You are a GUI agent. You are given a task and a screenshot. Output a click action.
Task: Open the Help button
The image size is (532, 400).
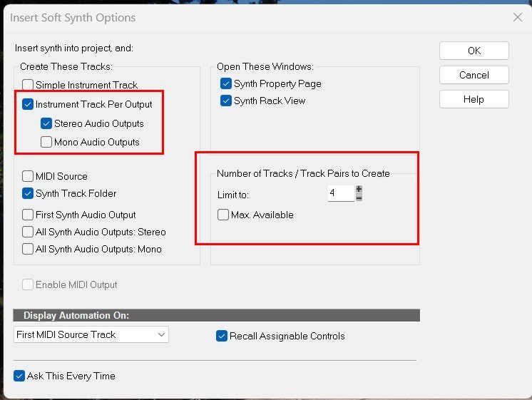click(x=474, y=99)
